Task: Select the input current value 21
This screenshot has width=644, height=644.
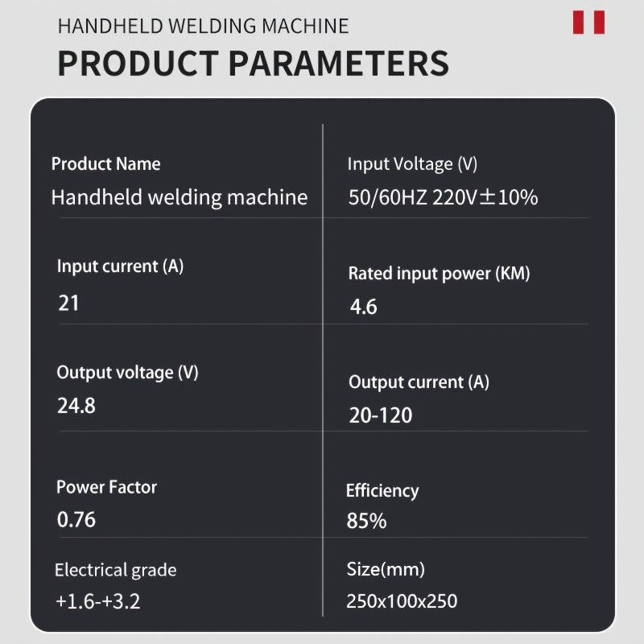Action: point(68,303)
